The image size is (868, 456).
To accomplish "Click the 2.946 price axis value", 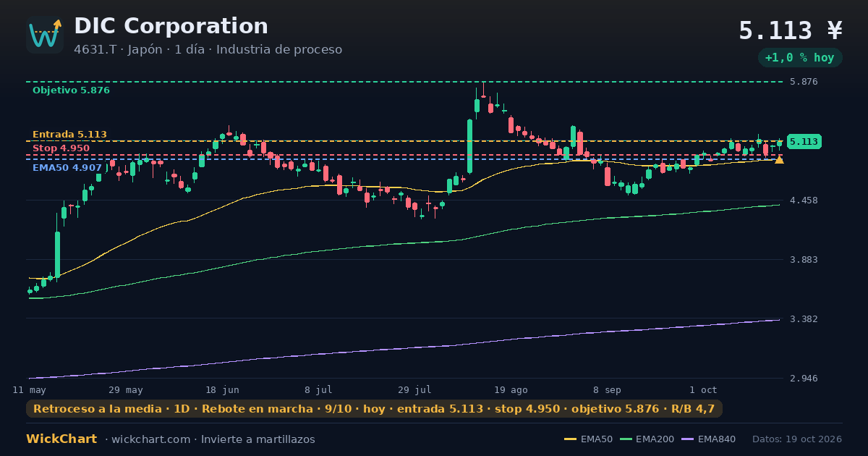I will pyautogui.click(x=804, y=379).
